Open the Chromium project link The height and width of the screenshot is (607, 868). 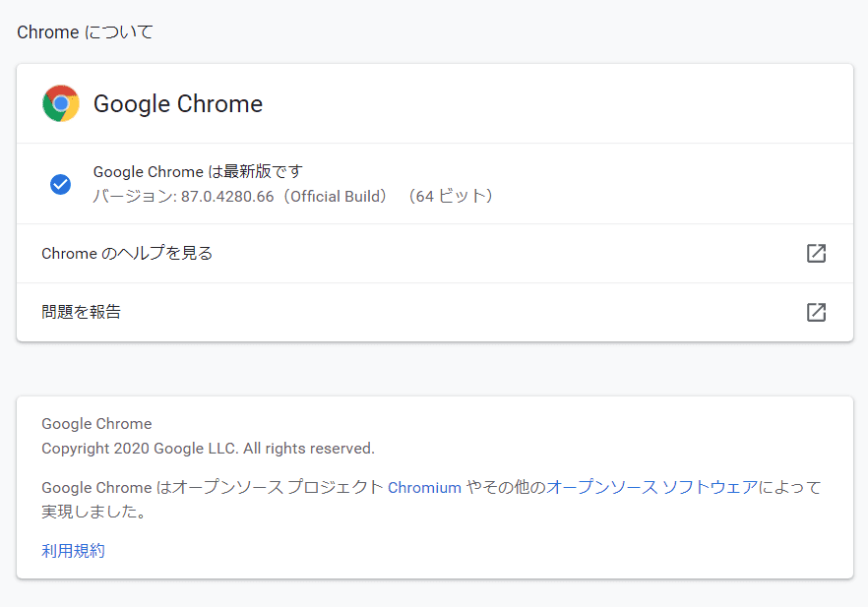point(424,488)
